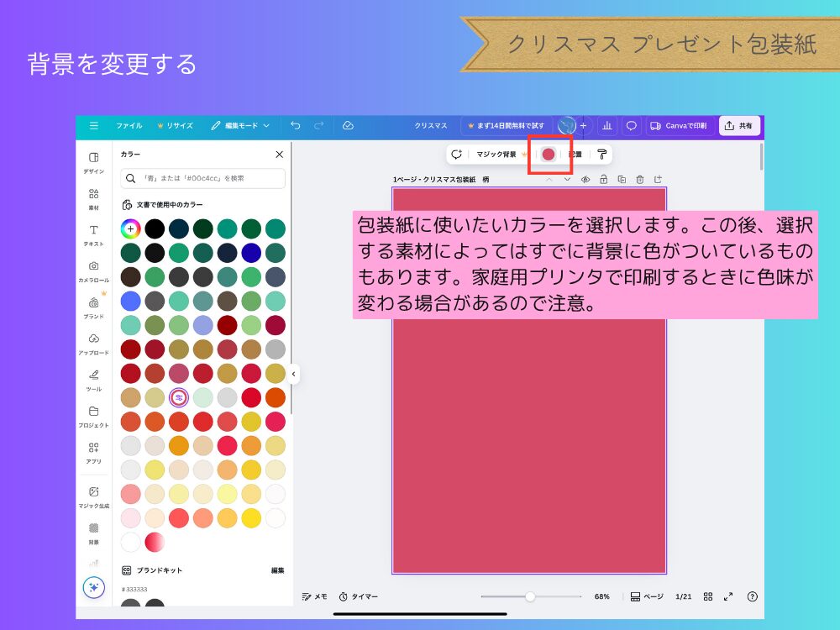Collapse the page with the down chevron
Image resolution: width=840 pixels, height=630 pixels.
(568, 179)
